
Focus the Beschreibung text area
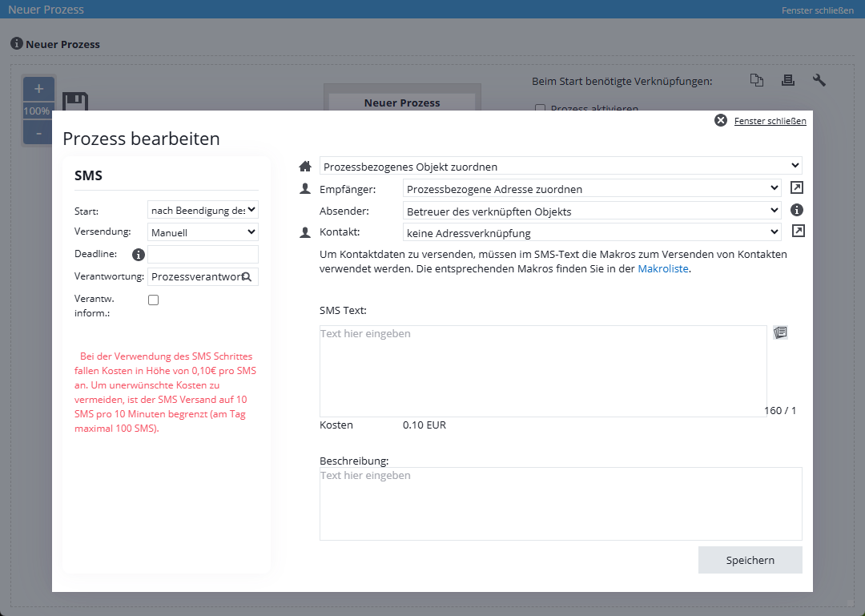click(560, 503)
